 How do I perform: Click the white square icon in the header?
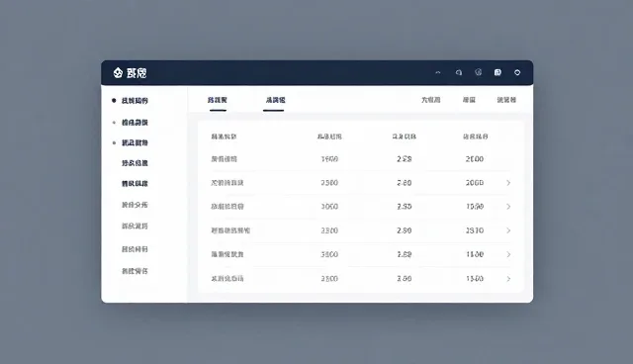[497, 72]
